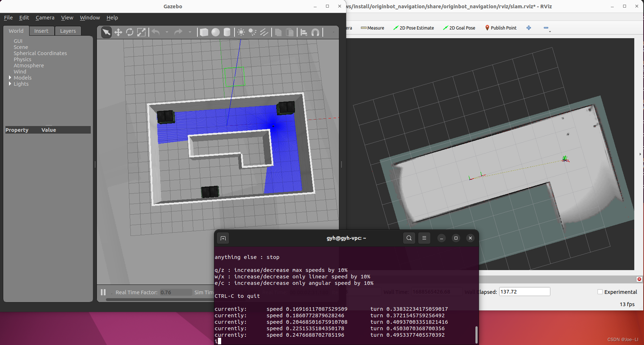Image resolution: width=644 pixels, height=345 pixels.
Task: Activate the Rotate mode tool
Action: 130,32
